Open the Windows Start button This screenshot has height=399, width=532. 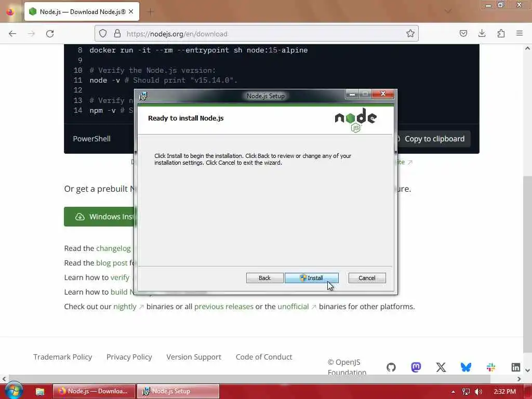click(x=14, y=391)
